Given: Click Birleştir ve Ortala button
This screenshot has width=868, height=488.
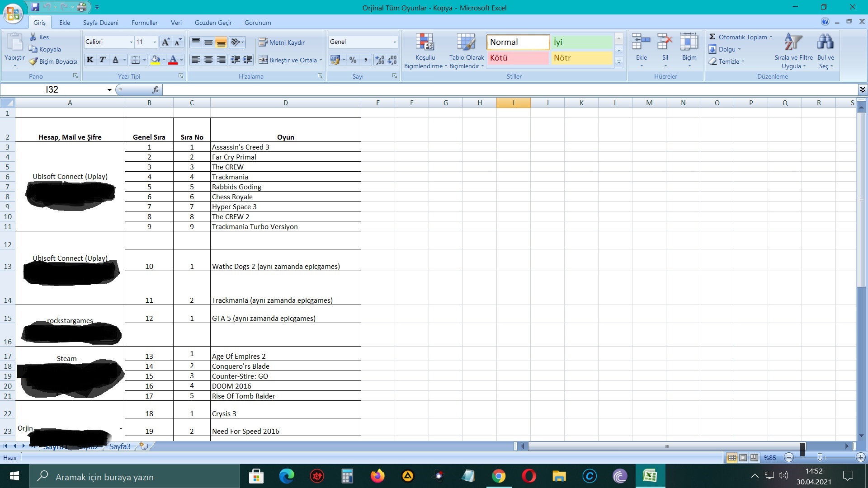Looking at the screenshot, I should [x=290, y=60].
